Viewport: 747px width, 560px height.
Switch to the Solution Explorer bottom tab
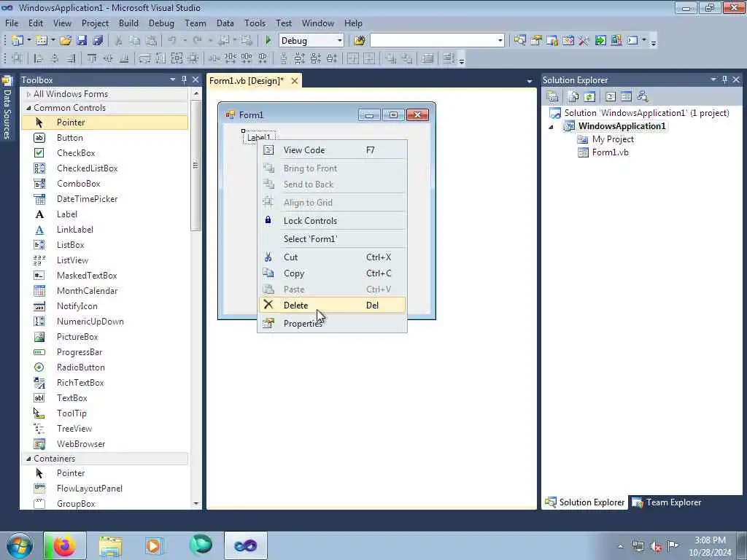[x=584, y=502]
